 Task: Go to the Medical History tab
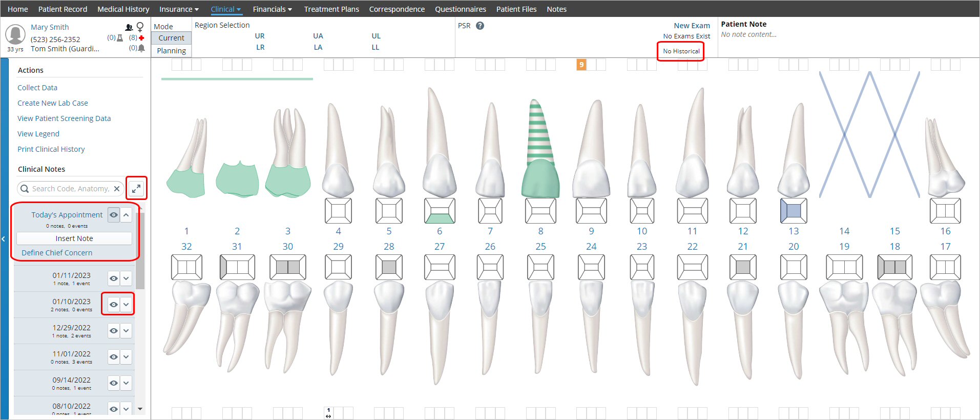point(123,9)
